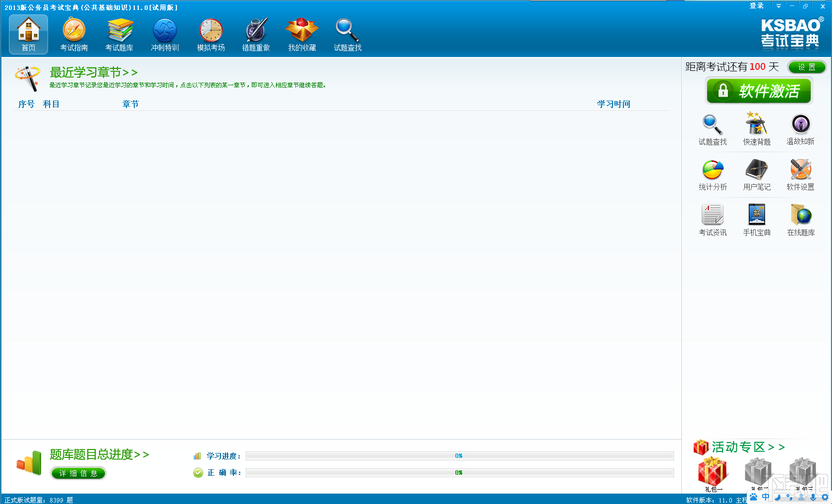Expand the title bar dropdown menu arrow
832x504 pixels.
(x=778, y=6)
